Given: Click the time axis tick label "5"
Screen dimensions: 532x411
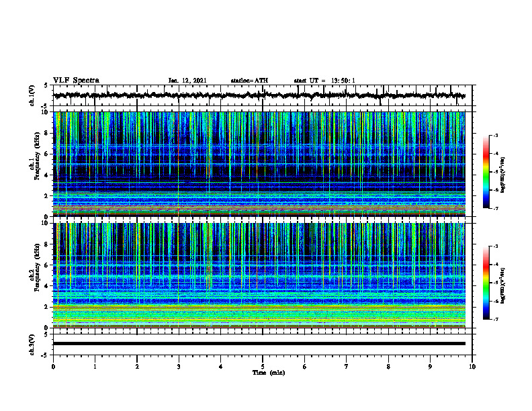Looking at the screenshot, I should (263, 367).
